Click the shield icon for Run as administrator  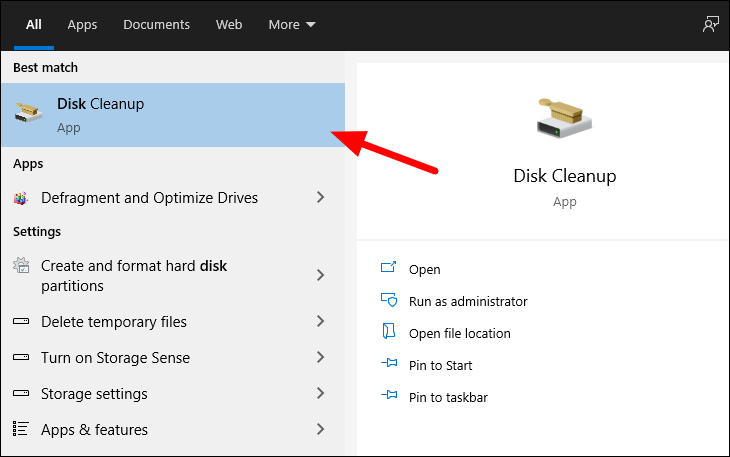click(389, 300)
